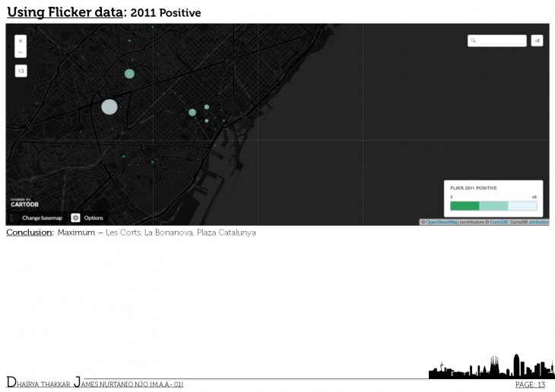Click the zoom level 13 indicator

pyautogui.click(x=21, y=71)
